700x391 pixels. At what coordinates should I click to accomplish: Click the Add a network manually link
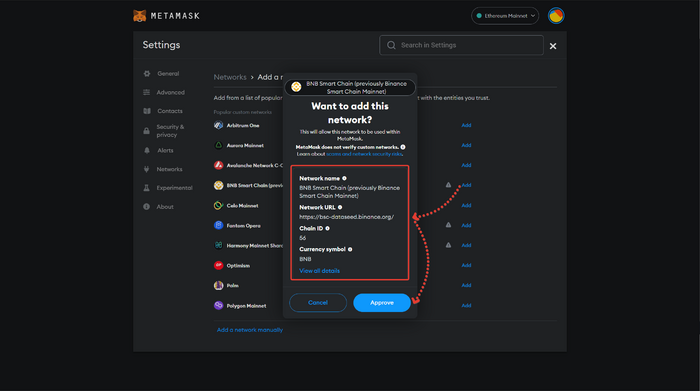pos(250,330)
